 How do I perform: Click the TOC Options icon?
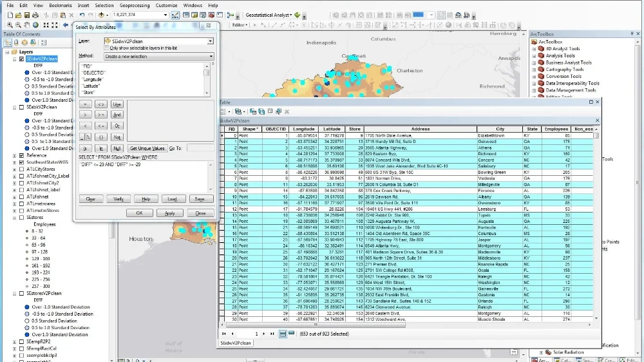pos(44,43)
